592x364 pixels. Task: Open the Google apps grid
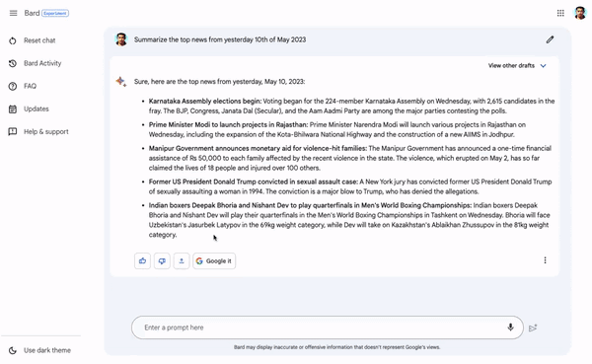(560, 13)
